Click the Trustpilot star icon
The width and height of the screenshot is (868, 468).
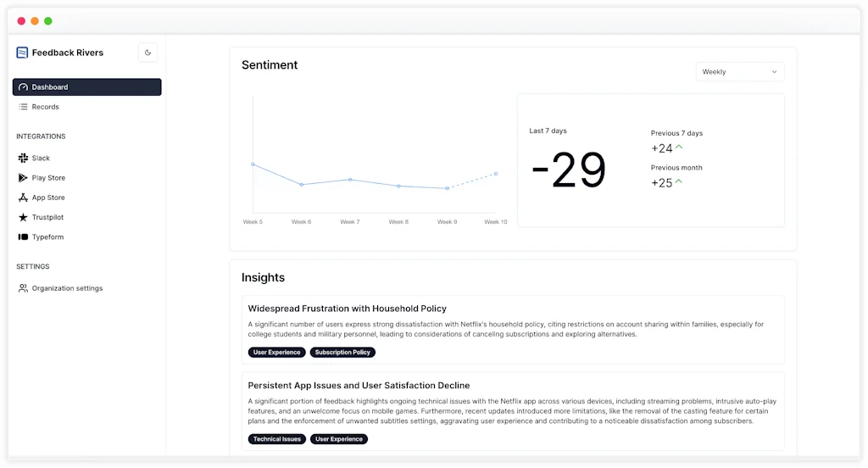[23, 218]
